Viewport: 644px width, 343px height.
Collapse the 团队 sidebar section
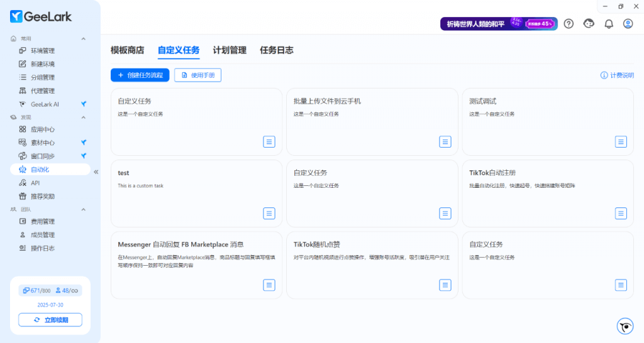point(84,209)
